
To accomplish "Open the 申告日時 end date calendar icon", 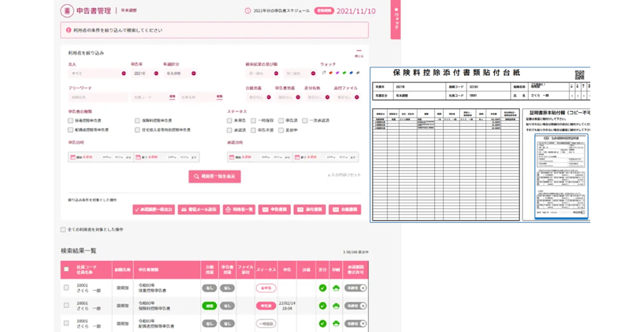I will coord(138,157).
